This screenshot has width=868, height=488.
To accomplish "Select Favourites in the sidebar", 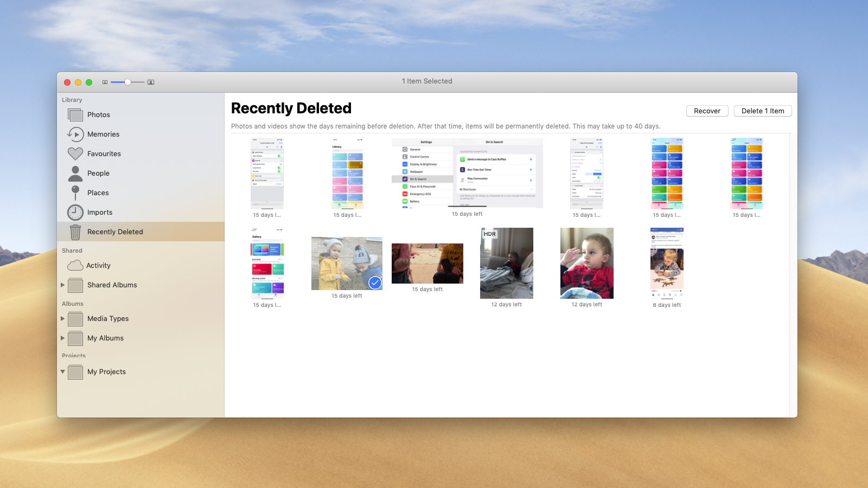I will pyautogui.click(x=104, y=153).
